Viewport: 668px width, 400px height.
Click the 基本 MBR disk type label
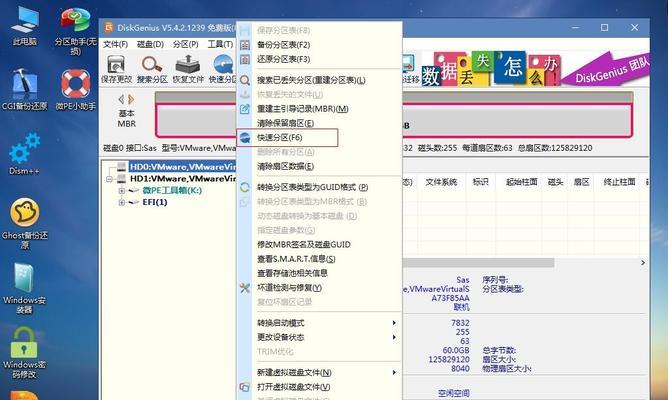(x=127, y=119)
